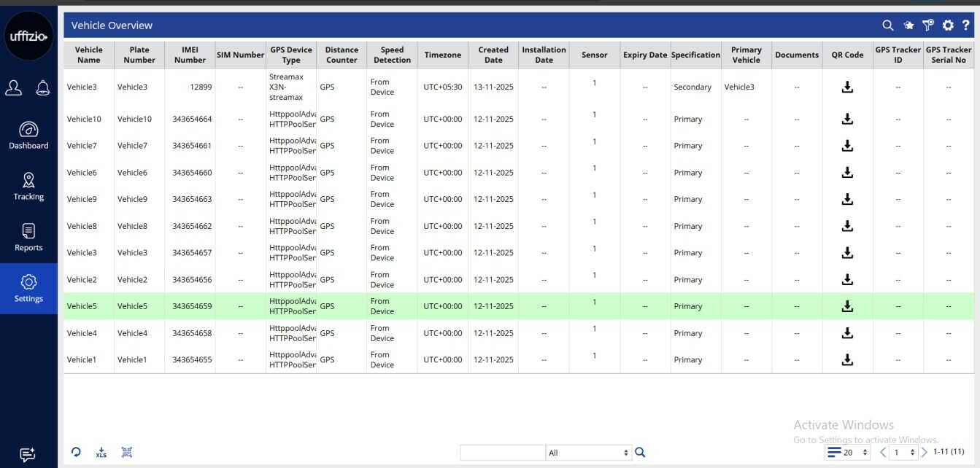Click the refresh icon below the table
Viewport: 980px width, 468px height.
77,452
